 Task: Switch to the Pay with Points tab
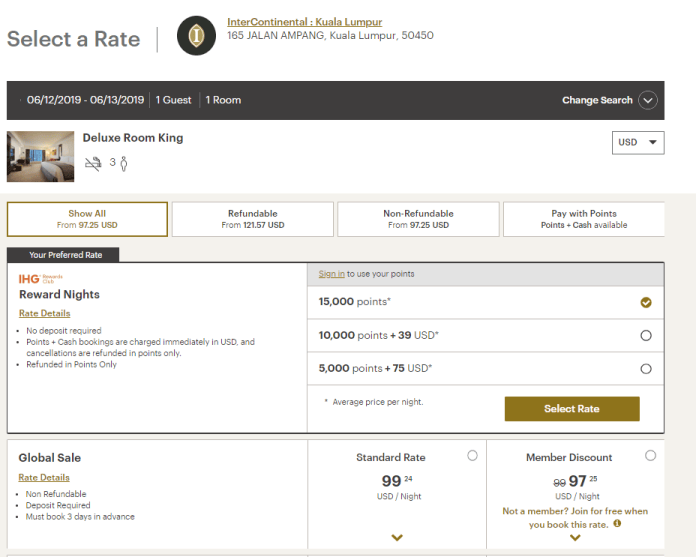584,219
